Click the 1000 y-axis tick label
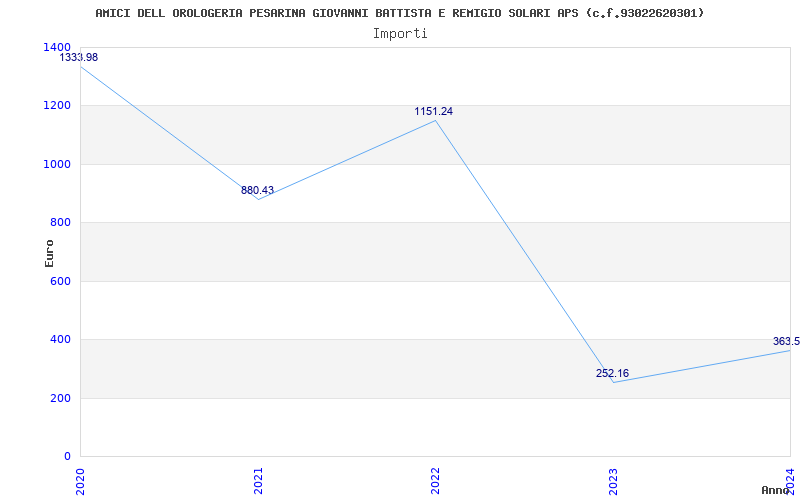The width and height of the screenshot is (800, 500). pos(58,164)
